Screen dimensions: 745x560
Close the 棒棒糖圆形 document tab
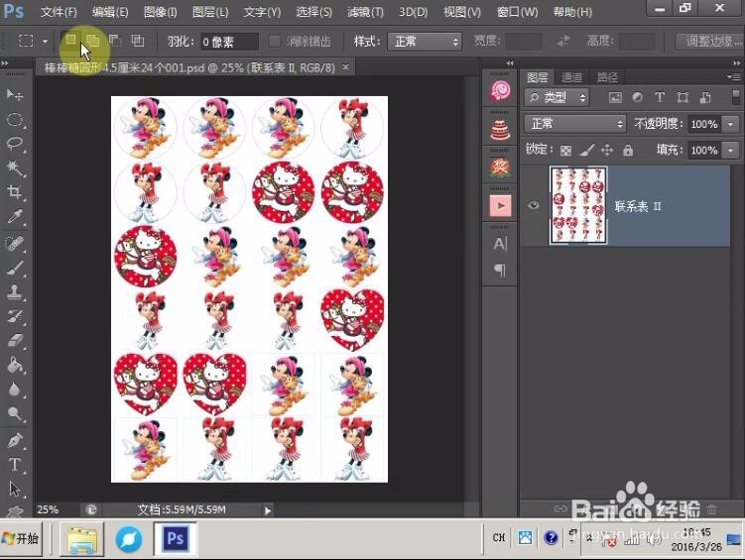point(346,67)
